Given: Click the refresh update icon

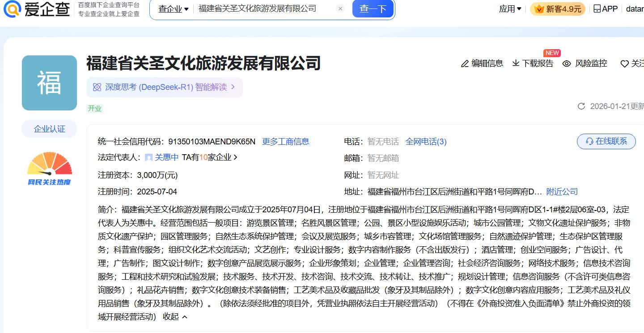Looking at the screenshot, I should click(x=581, y=106).
